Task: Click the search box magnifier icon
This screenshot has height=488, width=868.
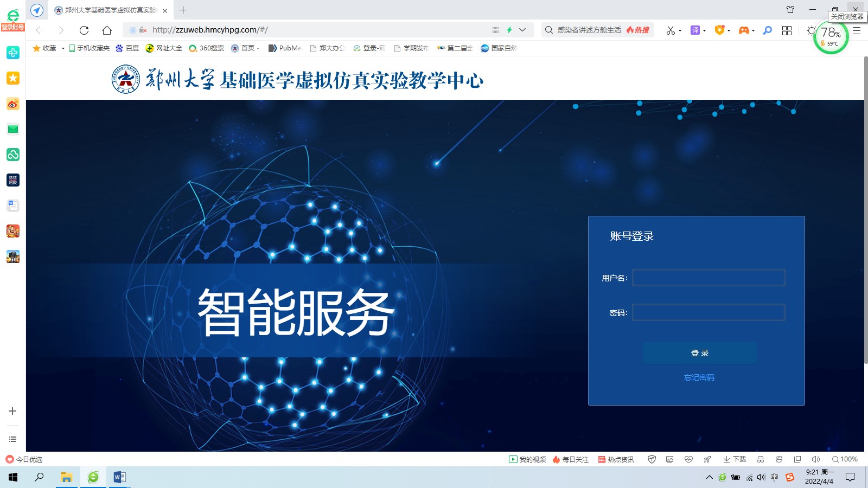Action: point(549,30)
